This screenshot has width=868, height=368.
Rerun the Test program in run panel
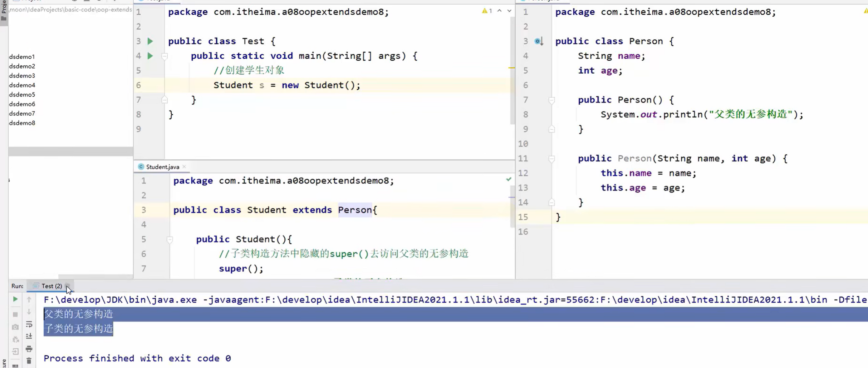tap(15, 299)
